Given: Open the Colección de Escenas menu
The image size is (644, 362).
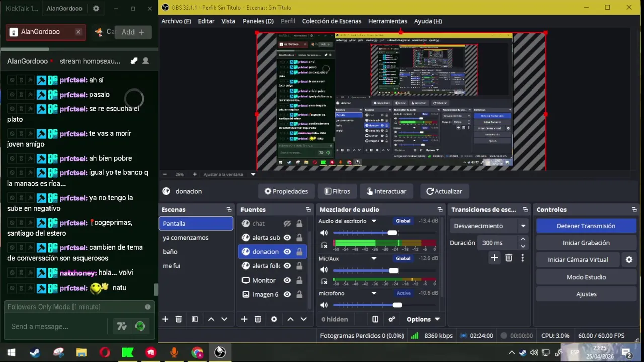Looking at the screenshot, I should [332, 21].
